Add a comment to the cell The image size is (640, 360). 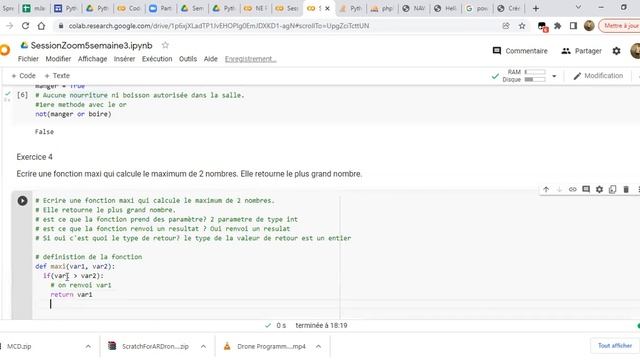[x=586, y=189]
